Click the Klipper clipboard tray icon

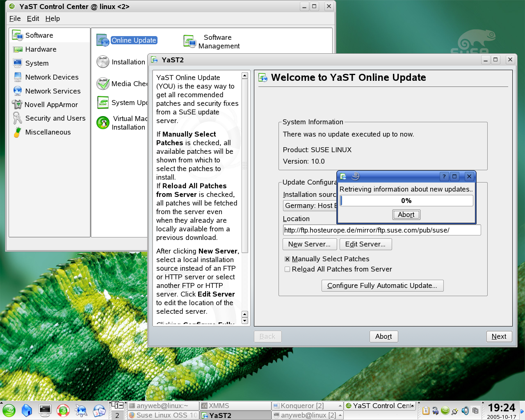point(426,411)
